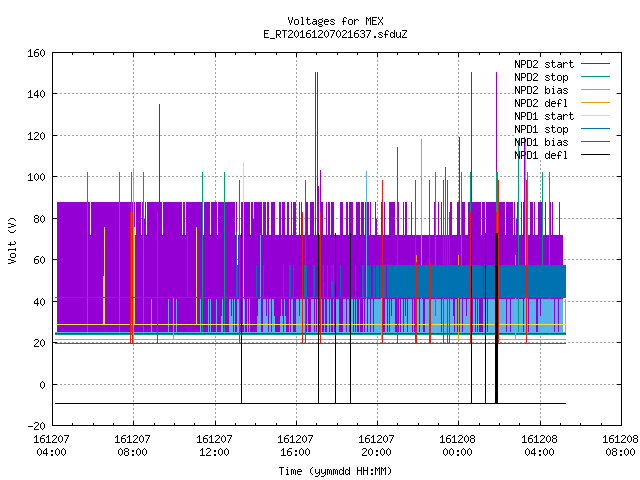Click the 161207 12:00 x-axis tick label
This screenshot has height=480, width=640.
click(x=214, y=446)
